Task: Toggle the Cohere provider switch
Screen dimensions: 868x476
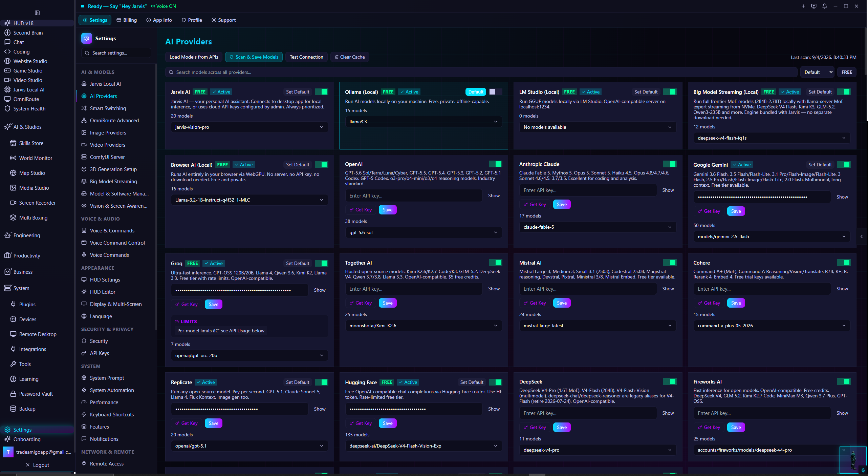Action: click(x=844, y=263)
